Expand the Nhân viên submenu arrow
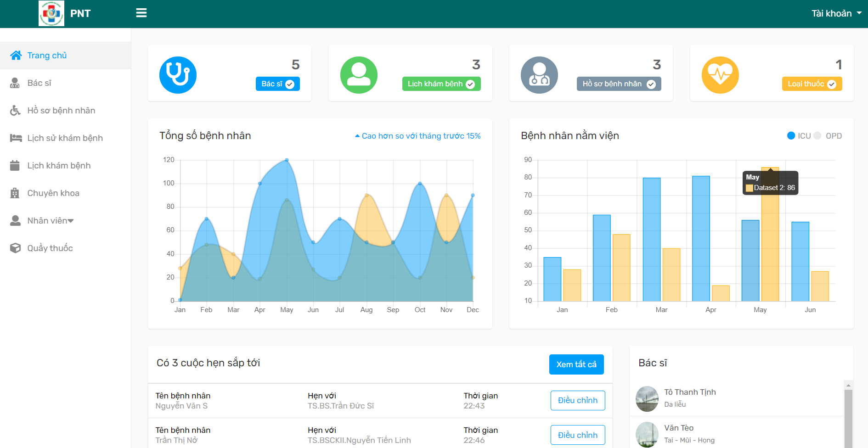 point(71,221)
